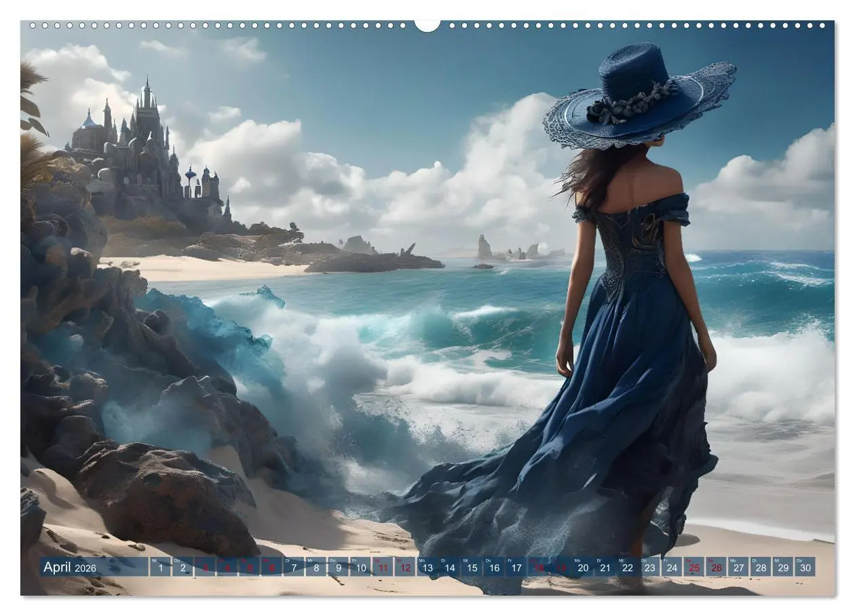Select day 23 in the calendar strip
The image size is (855, 616).
(649, 567)
